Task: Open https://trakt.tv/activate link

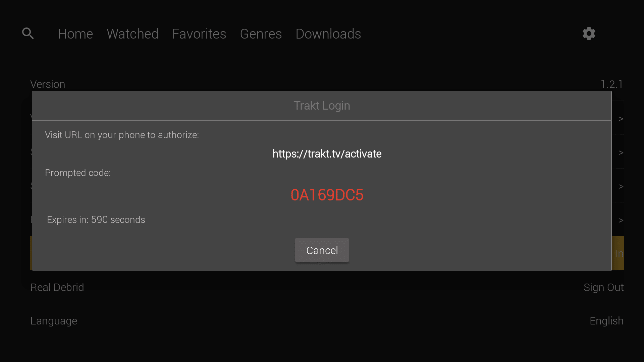Action: 327,154
